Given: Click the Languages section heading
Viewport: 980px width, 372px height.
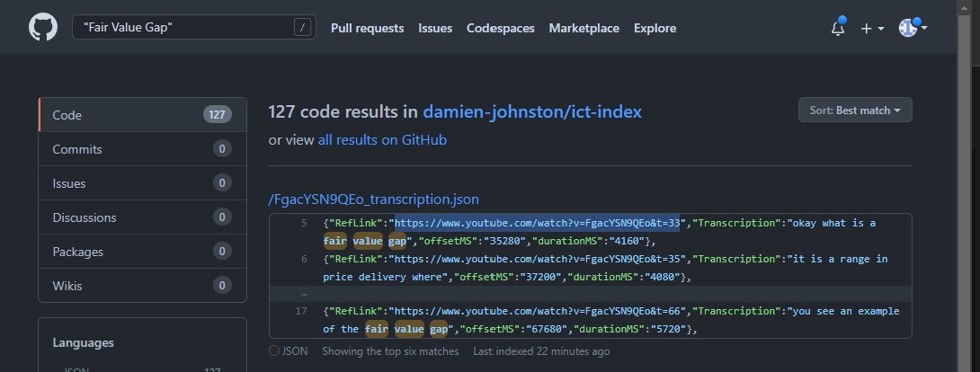Looking at the screenshot, I should pos(83,342).
